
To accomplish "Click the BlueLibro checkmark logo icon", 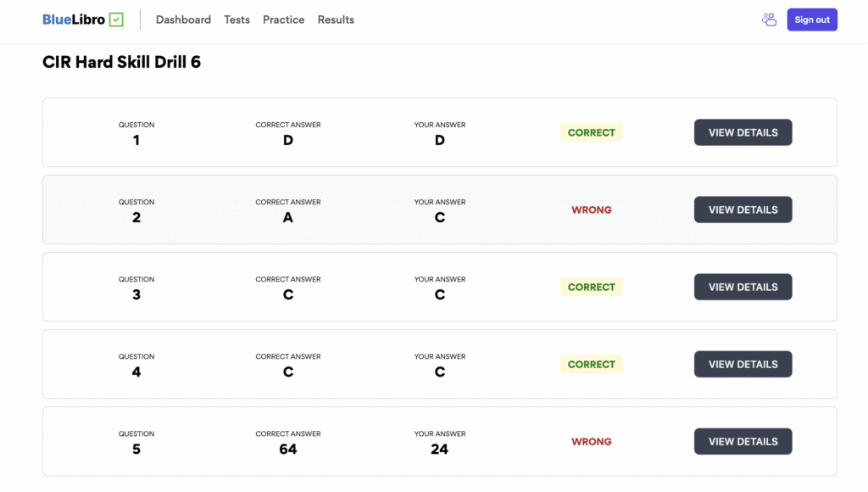I will 117,20.
